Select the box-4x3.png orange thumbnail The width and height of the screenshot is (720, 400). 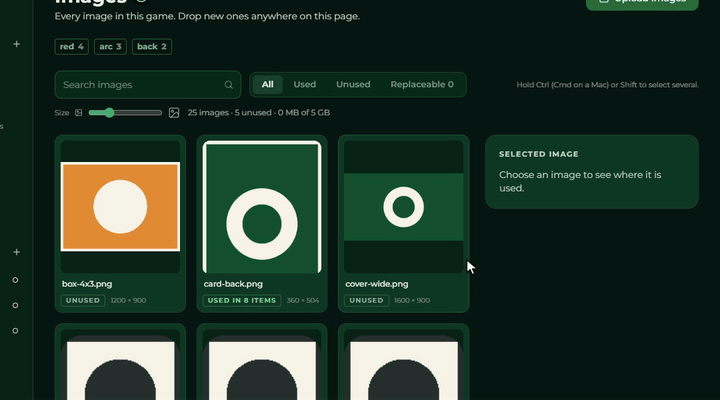click(120, 207)
